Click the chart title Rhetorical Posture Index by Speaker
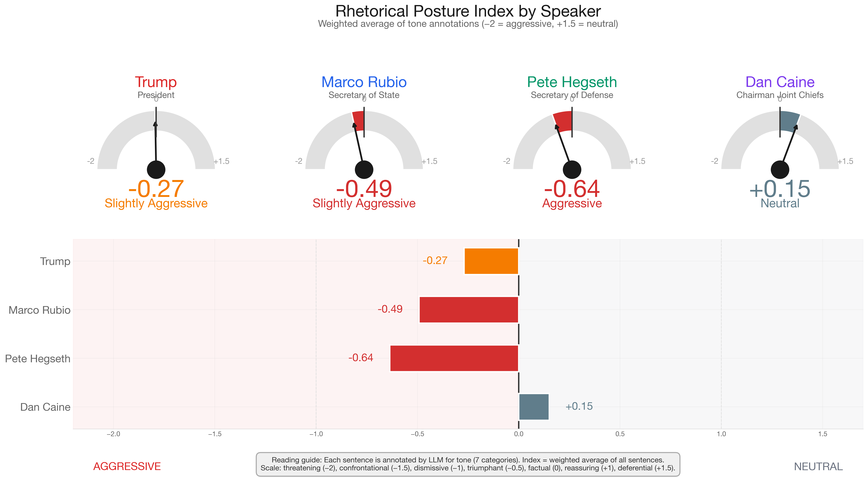The image size is (868, 477). tap(468, 11)
